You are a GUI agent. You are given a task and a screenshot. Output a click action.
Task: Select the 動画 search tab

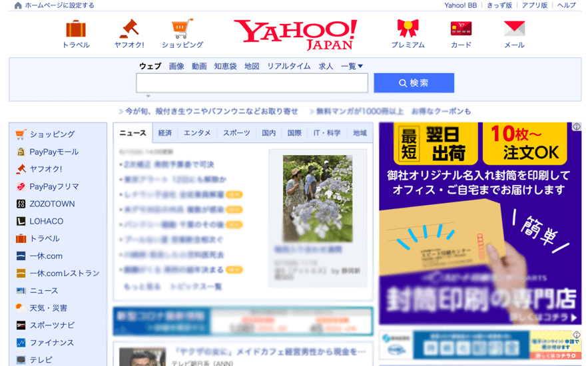199,67
